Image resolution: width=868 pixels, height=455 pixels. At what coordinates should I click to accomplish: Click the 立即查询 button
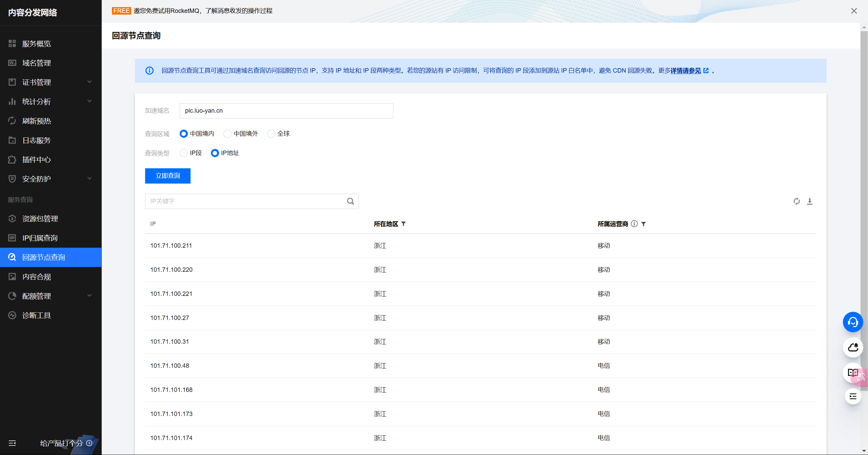(167, 176)
